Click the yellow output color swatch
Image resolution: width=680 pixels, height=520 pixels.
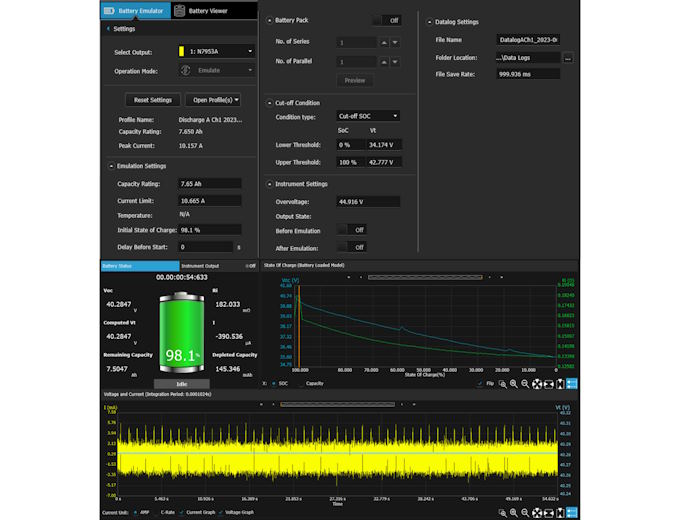point(181,52)
